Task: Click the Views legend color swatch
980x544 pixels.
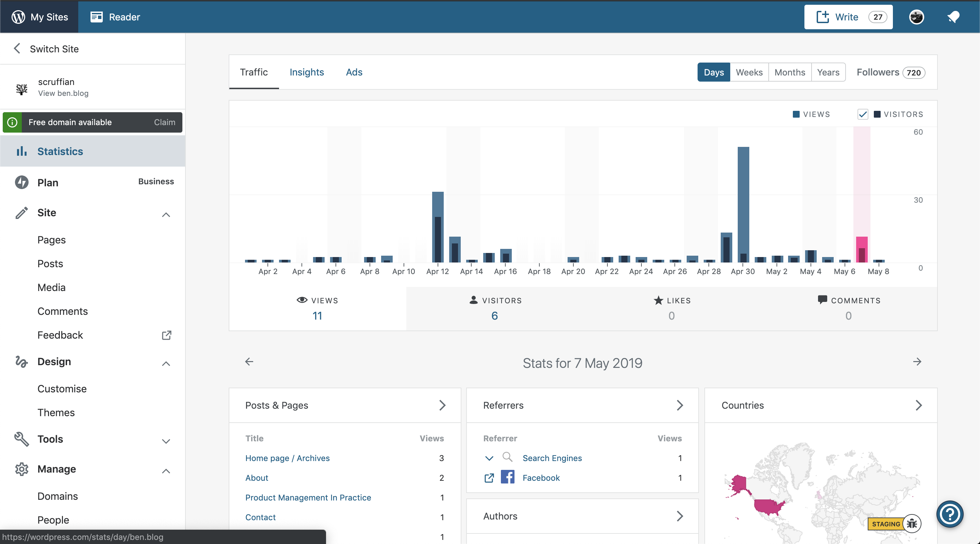Action: (796, 114)
